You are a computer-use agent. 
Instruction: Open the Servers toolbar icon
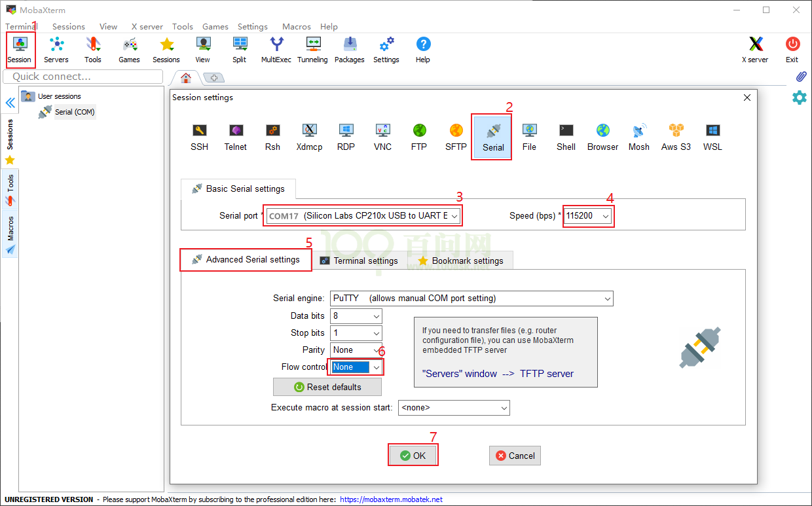(x=56, y=50)
